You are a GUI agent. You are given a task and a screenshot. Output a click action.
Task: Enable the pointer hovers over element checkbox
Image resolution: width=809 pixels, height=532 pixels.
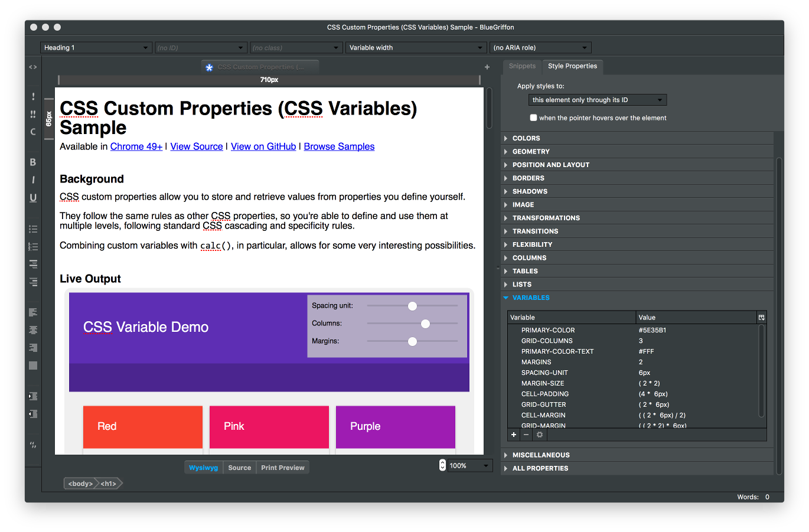533,118
